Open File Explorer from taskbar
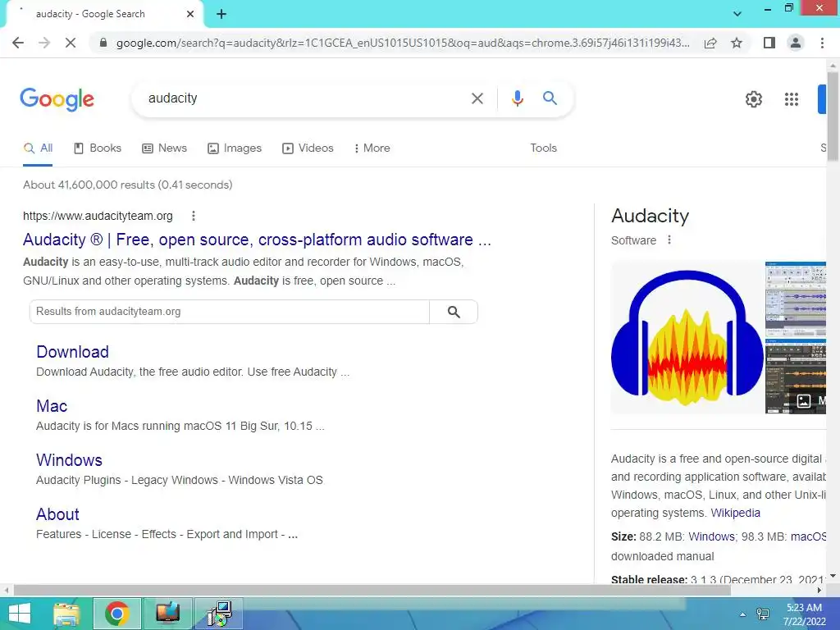 click(67, 614)
